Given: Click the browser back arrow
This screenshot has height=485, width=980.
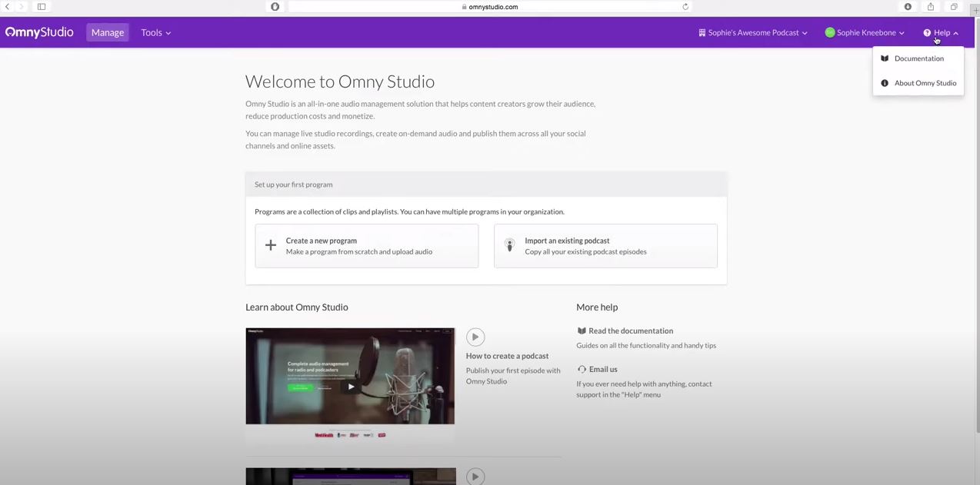Looking at the screenshot, I should pyautogui.click(x=8, y=7).
